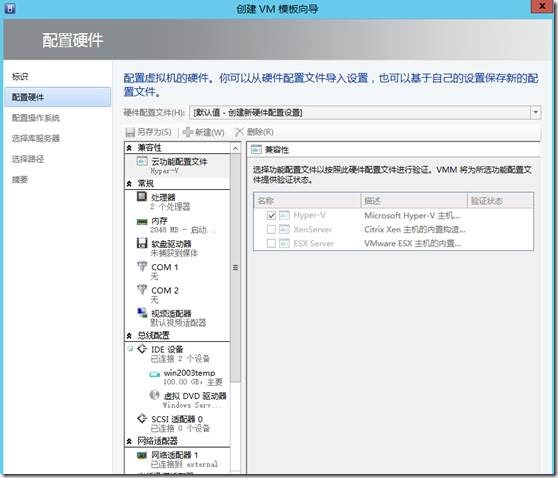558x478 pixels.
Task: Go to 选择路径 wizard step
Action: coord(28,159)
